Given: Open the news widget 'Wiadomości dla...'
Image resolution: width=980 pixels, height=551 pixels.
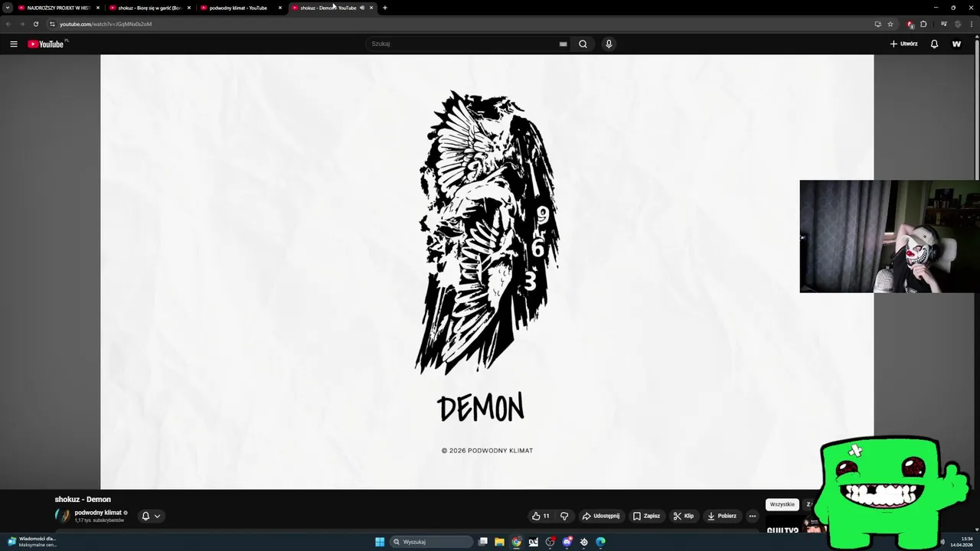Looking at the screenshot, I should click(x=31, y=542).
